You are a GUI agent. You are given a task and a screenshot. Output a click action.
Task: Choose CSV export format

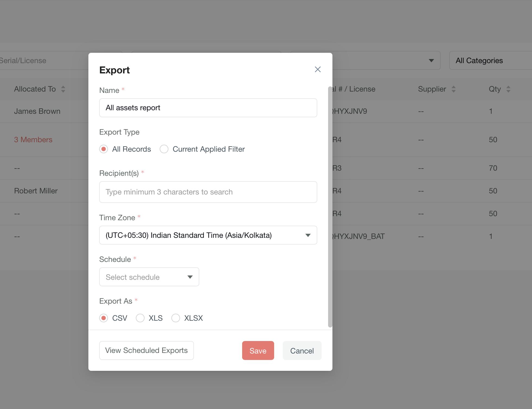point(104,318)
